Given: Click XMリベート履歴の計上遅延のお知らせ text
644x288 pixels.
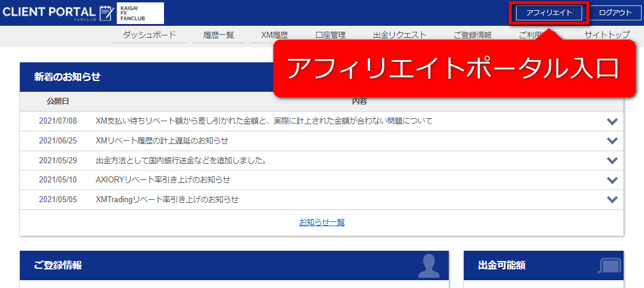Looking at the screenshot, I should tap(162, 141).
